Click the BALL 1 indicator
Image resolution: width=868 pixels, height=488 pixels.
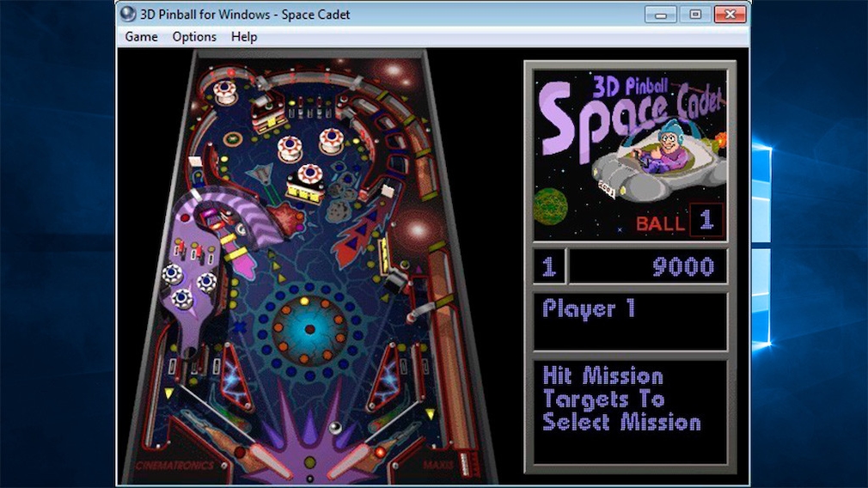pos(680,221)
